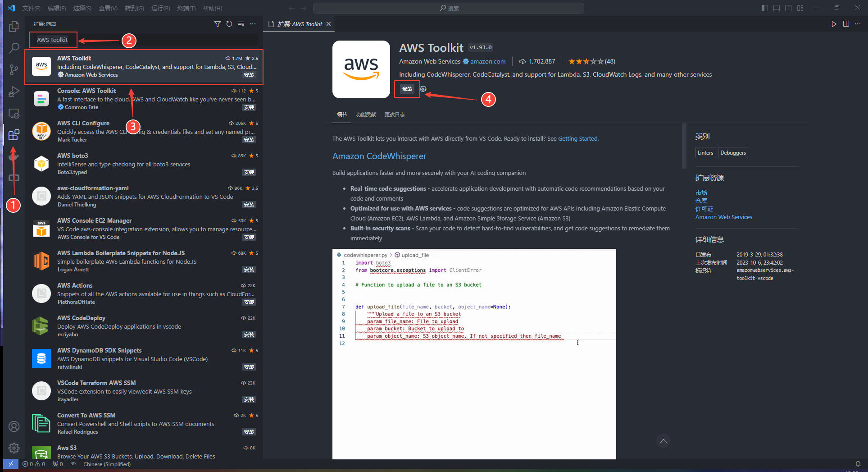The image size is (868, 472).
Task: Open the Accounts menu icon
Action: tap(14, 426)
